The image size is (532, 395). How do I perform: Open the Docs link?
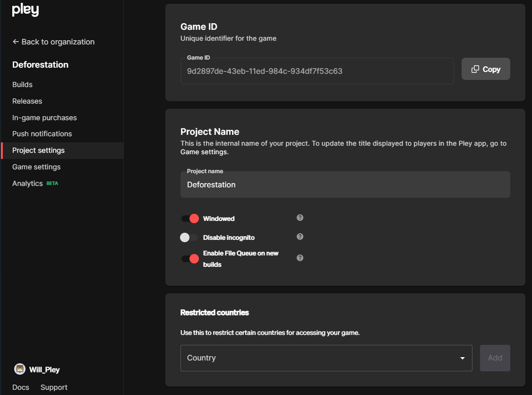[x=21, y=387]
